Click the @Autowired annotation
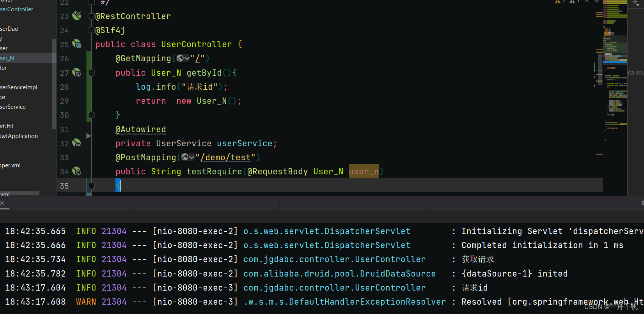Image resolution: width=644 pixels, height=314 pixels. [140, 130]
